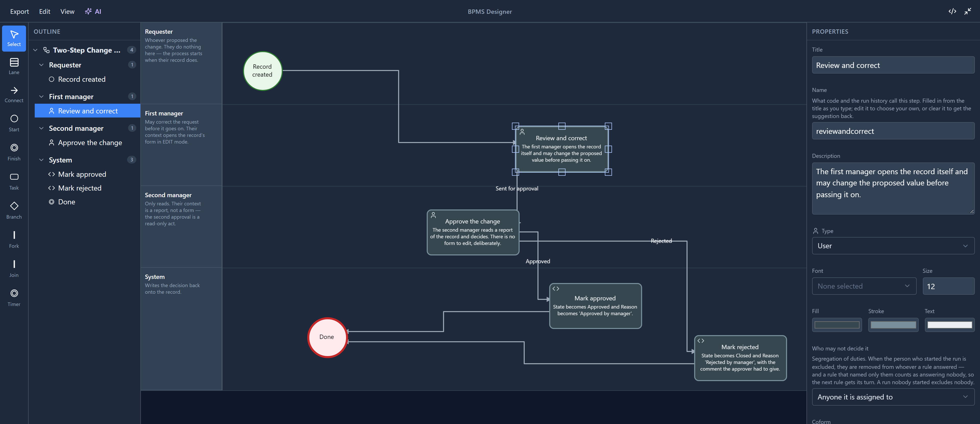The image size is (980, 424).
Task: Select Mark rejected in the outline
Action: pos(88,188)
